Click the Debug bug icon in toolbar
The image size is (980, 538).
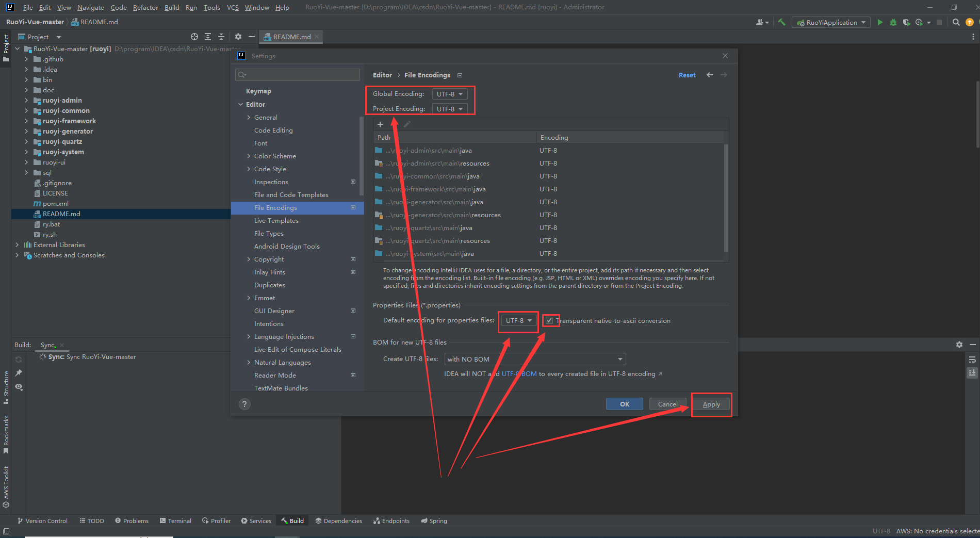click(893, 22)
